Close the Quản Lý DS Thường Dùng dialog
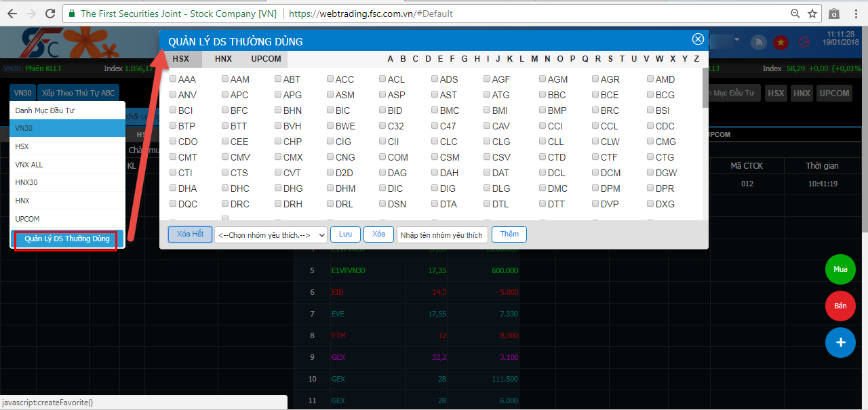The image size is (868, 410). (x=697, y=39)
